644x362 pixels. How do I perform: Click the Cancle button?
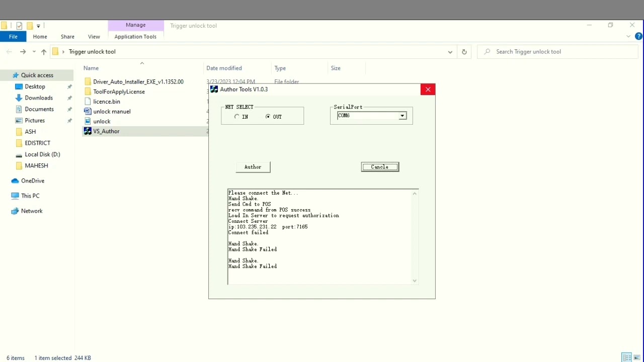[x=380, y=167]
